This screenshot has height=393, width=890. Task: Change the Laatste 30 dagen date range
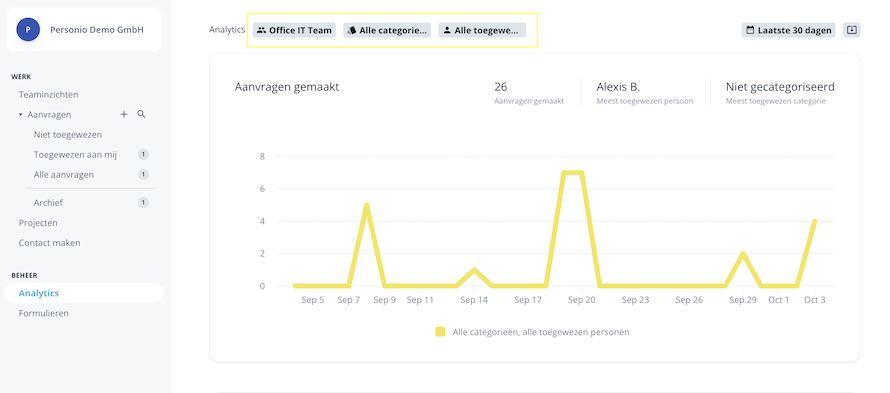point(789,30)
